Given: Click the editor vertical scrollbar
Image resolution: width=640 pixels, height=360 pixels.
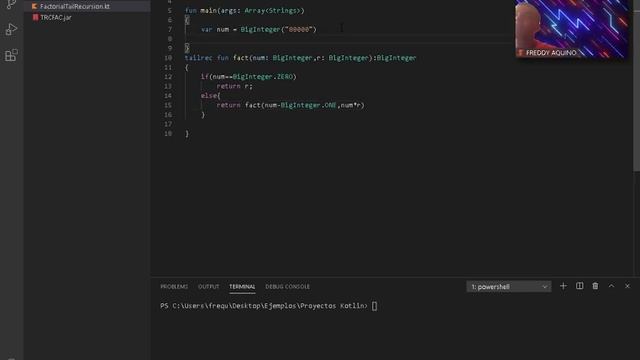Looking at the screenshot, I should [x=636, y=86].
